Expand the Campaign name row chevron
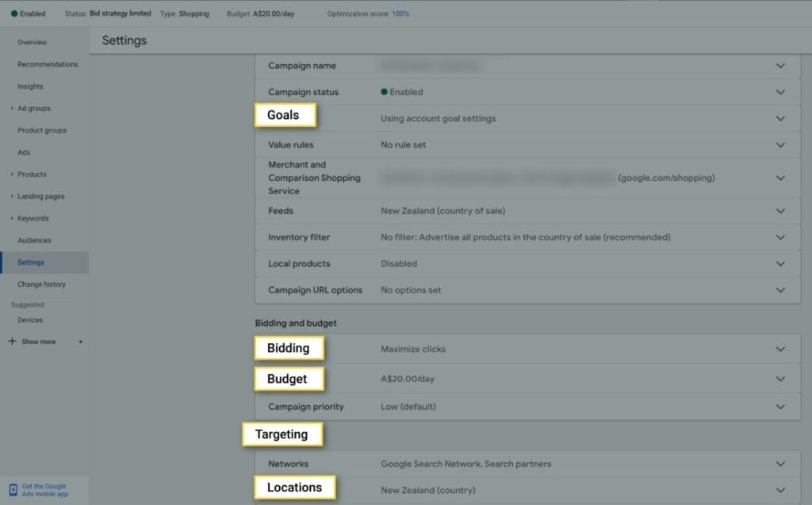The height and width of the screenshot is (505, 812). coord(780,66)
